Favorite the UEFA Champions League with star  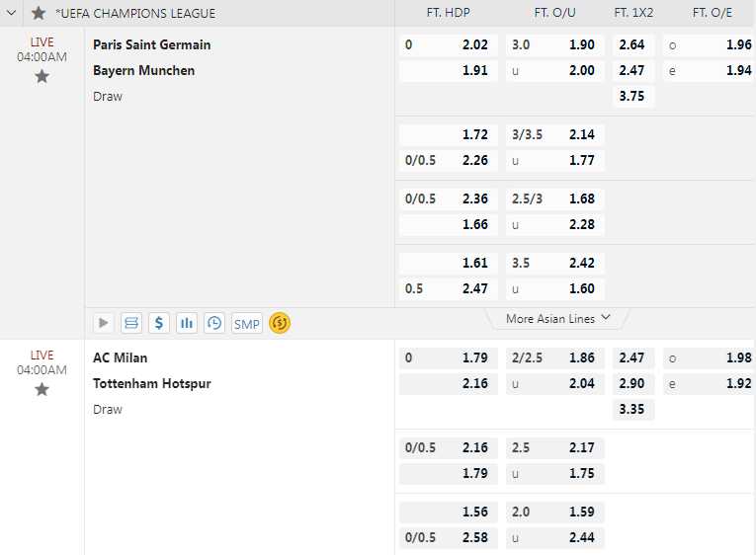click(39, 13)
